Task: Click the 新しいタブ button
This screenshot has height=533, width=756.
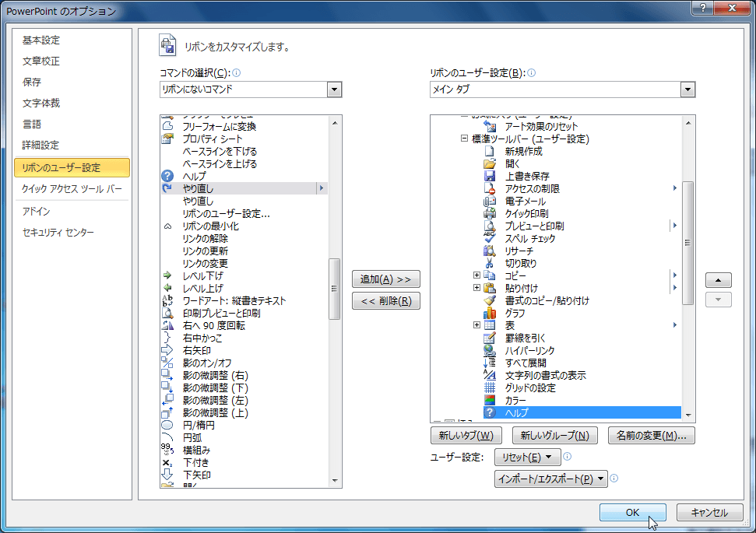Action: (x=466, y=436)
